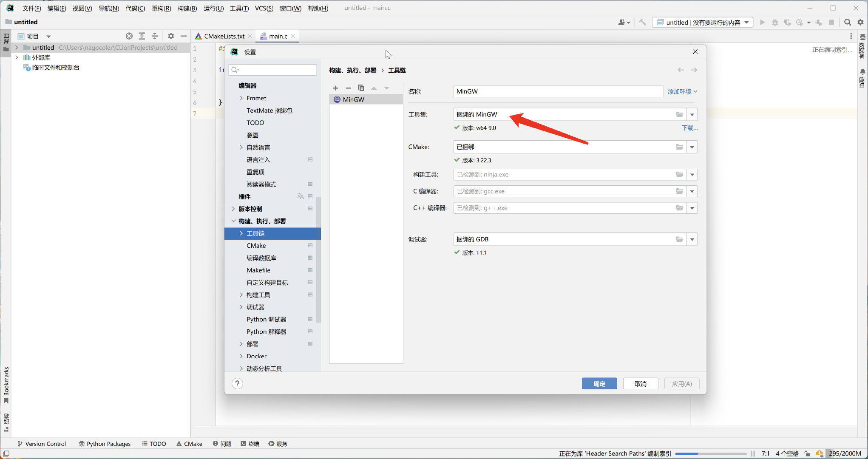Expand the run configuration dropdown
868x459 pixels.
746,22
